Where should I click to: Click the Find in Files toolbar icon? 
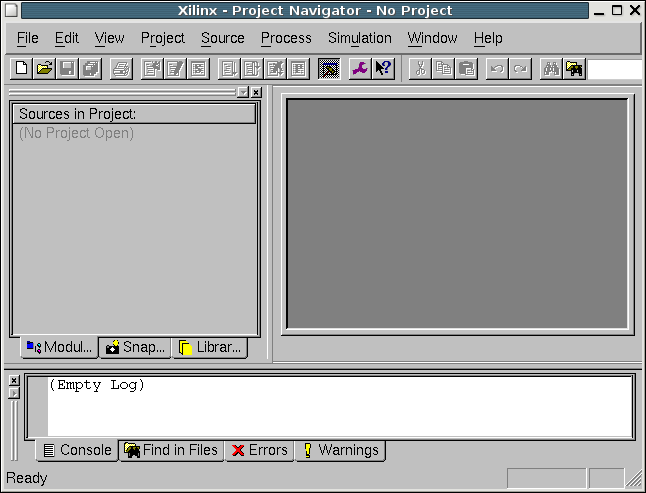click(x=574, y=68)
